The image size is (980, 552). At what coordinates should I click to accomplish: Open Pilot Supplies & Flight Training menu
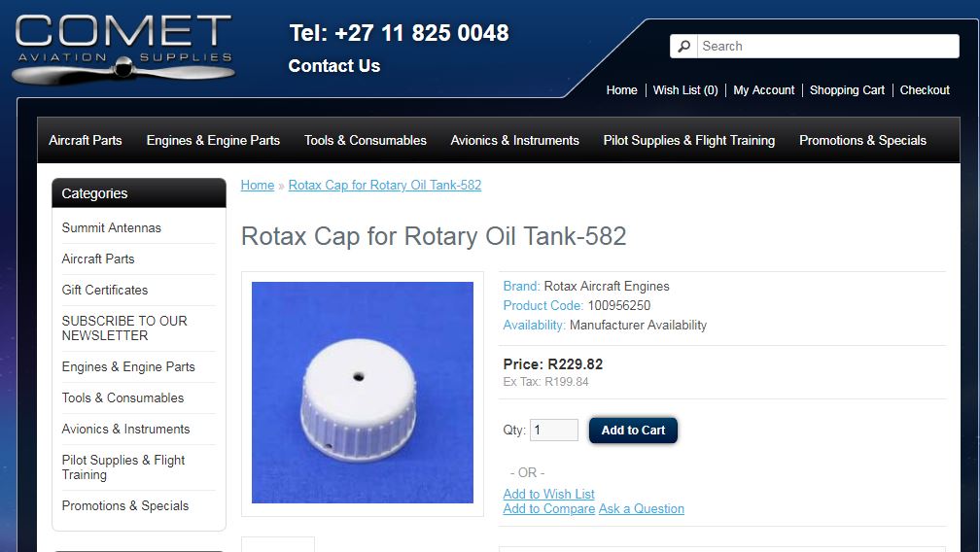[x=688, y=141]
